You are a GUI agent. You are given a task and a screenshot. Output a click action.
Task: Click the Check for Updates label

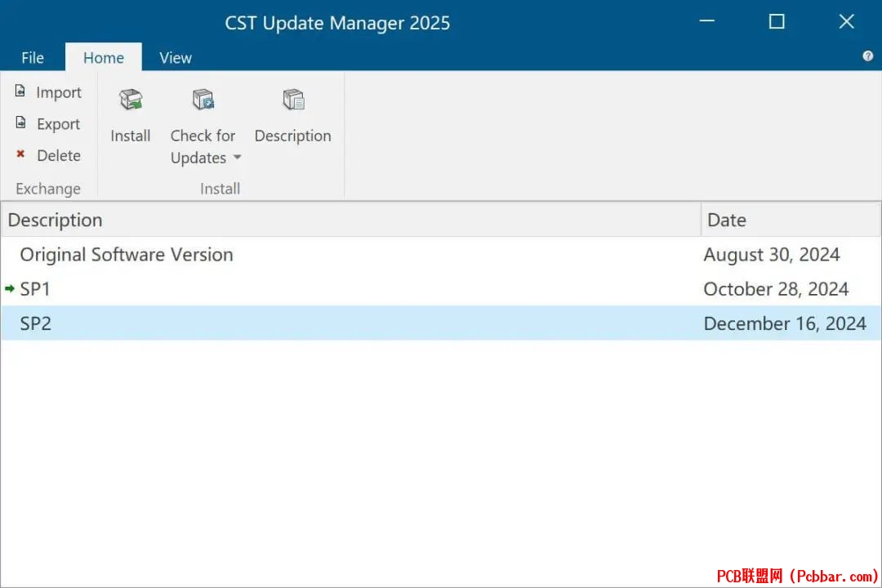click(x=203, y=147)
